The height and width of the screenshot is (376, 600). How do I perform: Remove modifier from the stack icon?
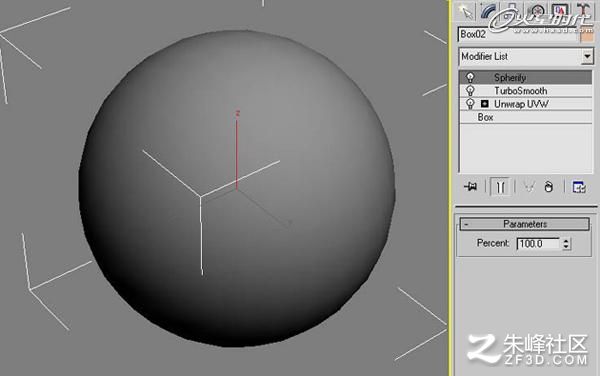click(x=548, y=187)
